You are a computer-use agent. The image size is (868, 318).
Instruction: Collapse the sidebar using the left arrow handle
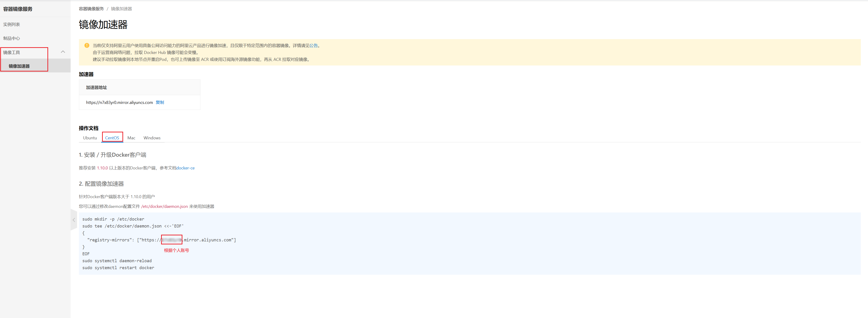[73, 220]
